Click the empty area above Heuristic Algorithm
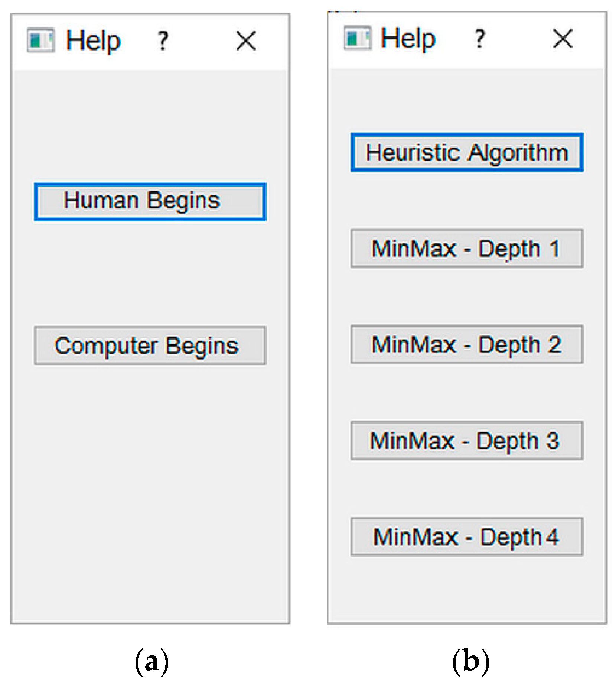616x684 pixels. pos(467,100)
